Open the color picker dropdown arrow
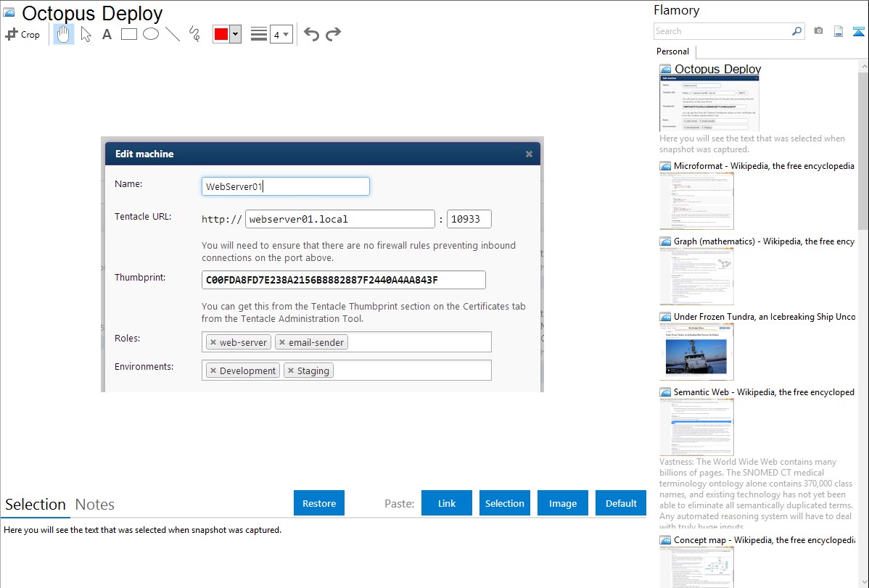The image size is (869, 588). (236, 34)
